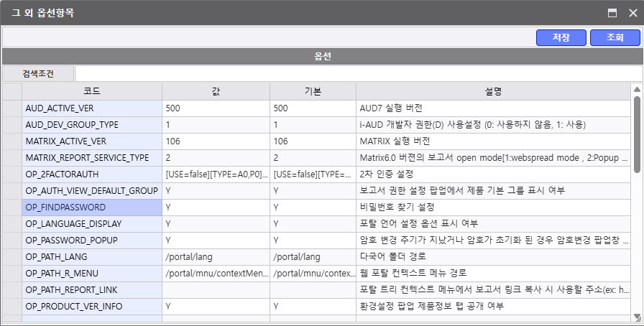
Task: Click the 값 cell [USE=false][TYPE=A0,P0] of OP_2FACTORAUTH
Action: (x=216, y=174)
